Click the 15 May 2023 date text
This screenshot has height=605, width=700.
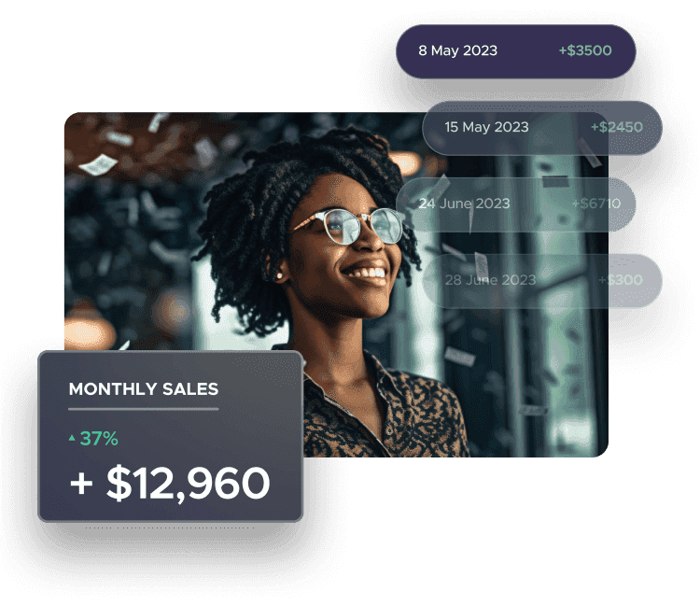(x=486, y=127)
